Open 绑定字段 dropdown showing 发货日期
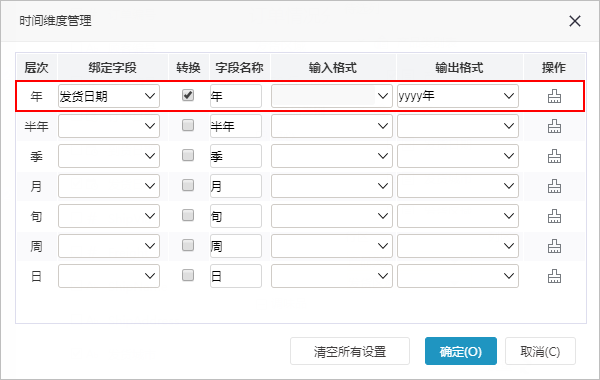Screen dimensions: 600x380 click(109, 96)
